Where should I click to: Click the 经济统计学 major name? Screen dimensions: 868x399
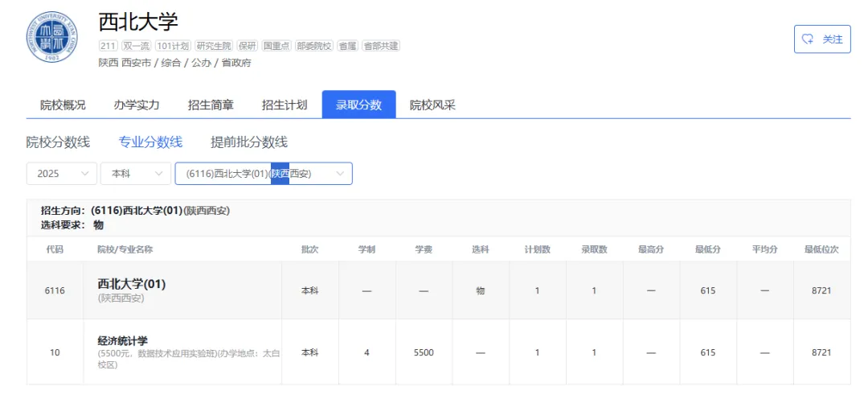123,341
